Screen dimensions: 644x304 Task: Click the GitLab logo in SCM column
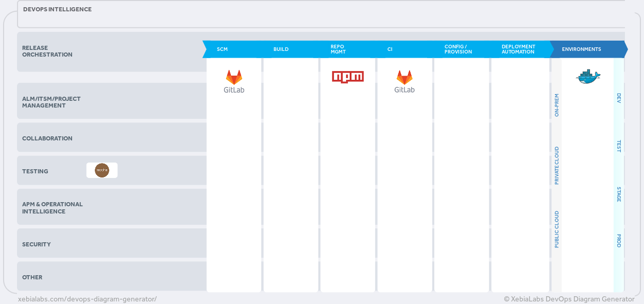234,81
